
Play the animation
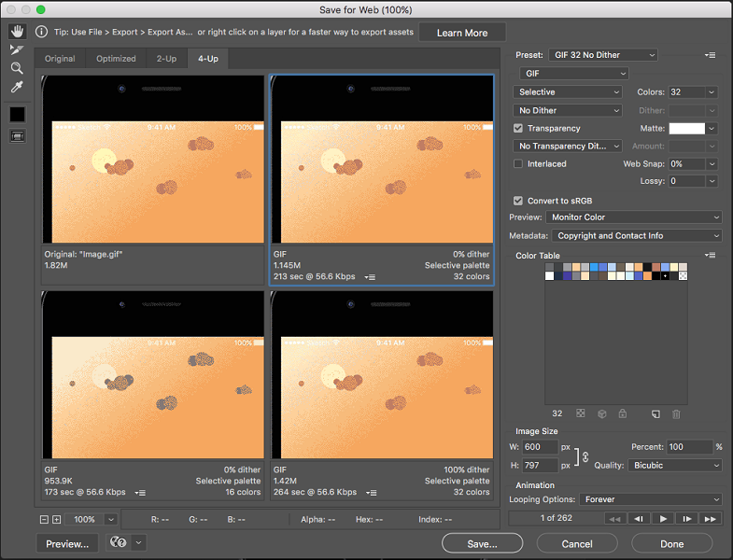click(x=663, y=518)
